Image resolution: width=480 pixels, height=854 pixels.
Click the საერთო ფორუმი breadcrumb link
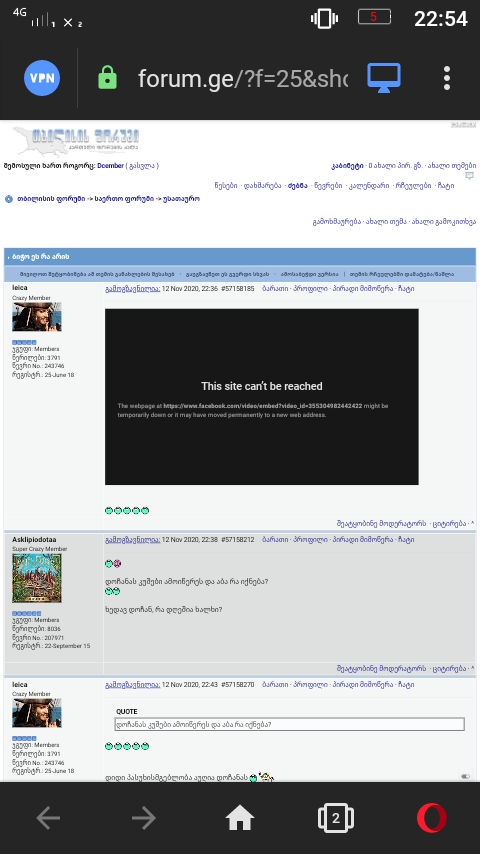click(x=125, y=199)
